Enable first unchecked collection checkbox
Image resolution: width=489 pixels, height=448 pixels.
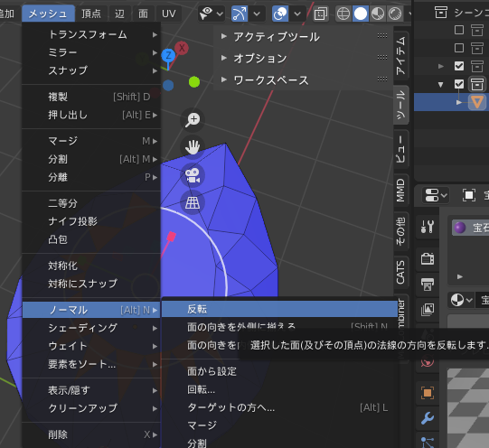coord(459,30)
